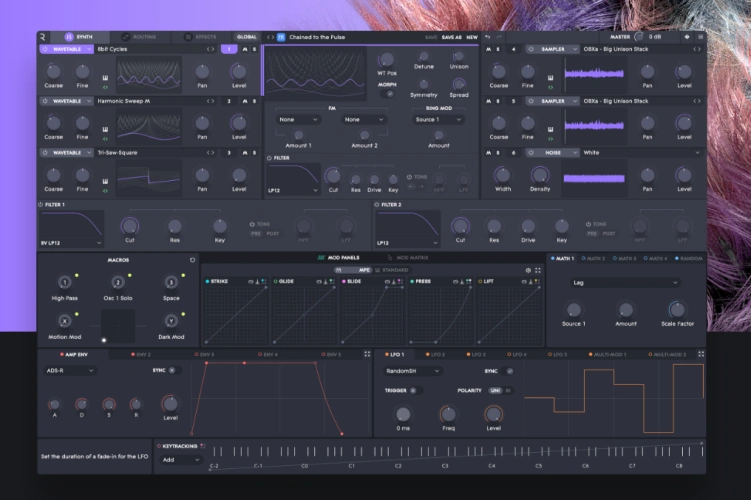Click the Filter 1 power icon
751x500 pixels.
(x=41, y=205)
